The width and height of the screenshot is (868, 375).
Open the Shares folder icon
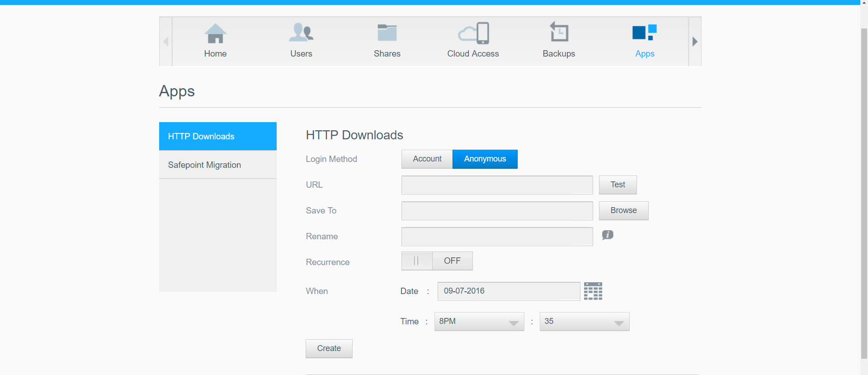click(387, 33)
